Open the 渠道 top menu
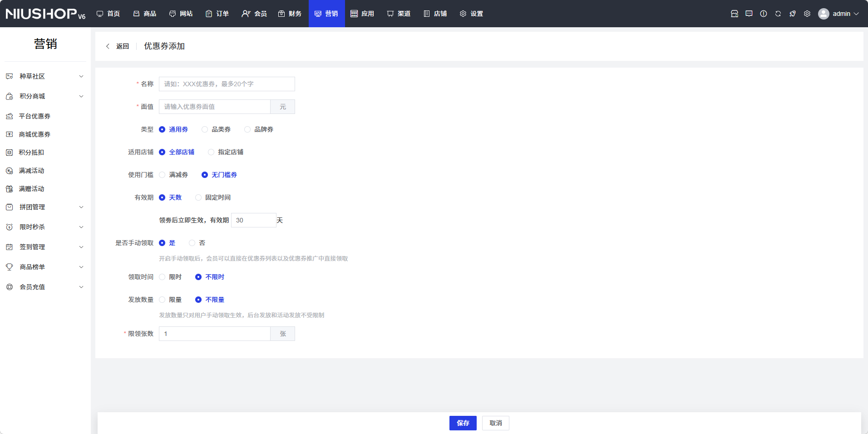 [x=399, y=14]
